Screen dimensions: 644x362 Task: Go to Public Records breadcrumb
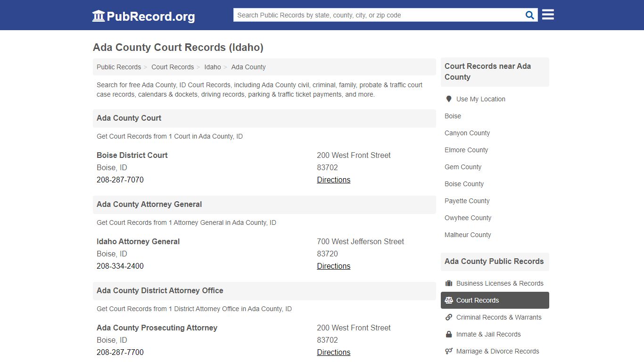(x=119, y=67)
